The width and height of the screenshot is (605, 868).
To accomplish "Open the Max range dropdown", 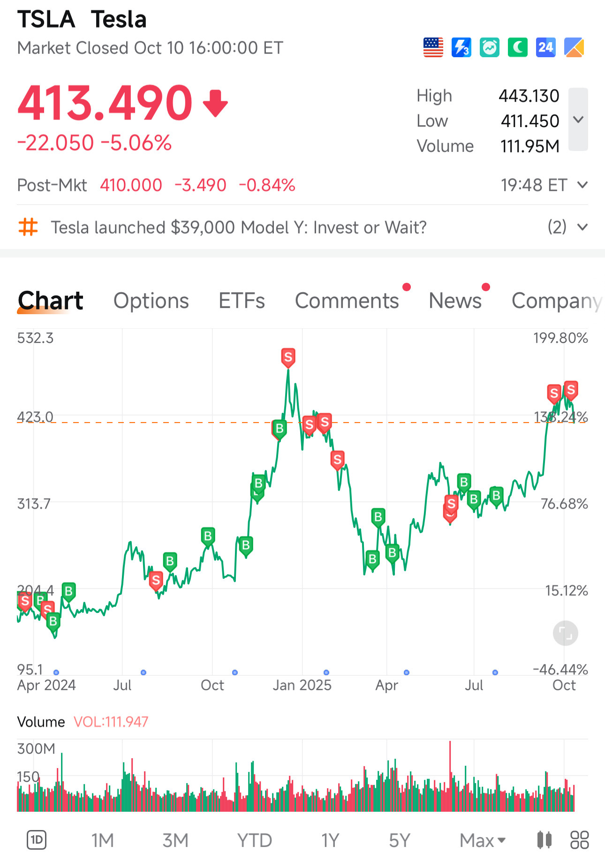I will 483,840.
